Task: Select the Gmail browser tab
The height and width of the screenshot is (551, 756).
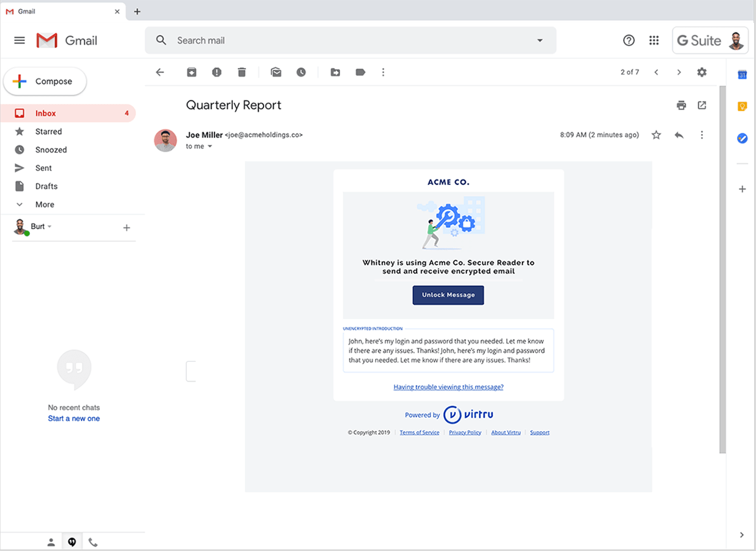Action: click(x=63, y=12)
